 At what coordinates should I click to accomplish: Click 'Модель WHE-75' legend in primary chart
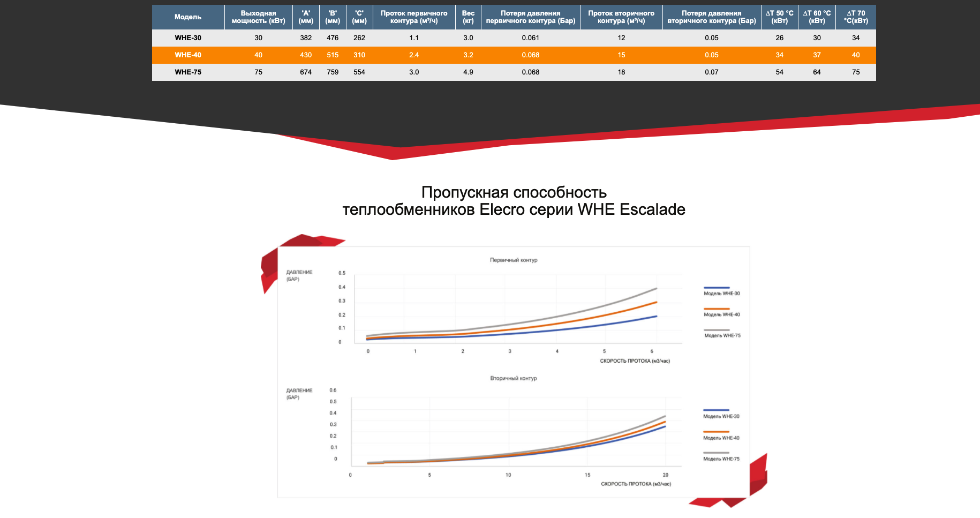pyautogui.click(x=722, y=333)
